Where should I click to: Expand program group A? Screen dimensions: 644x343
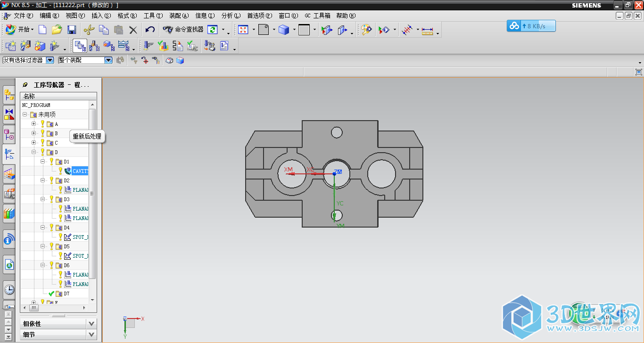[33, 124]
